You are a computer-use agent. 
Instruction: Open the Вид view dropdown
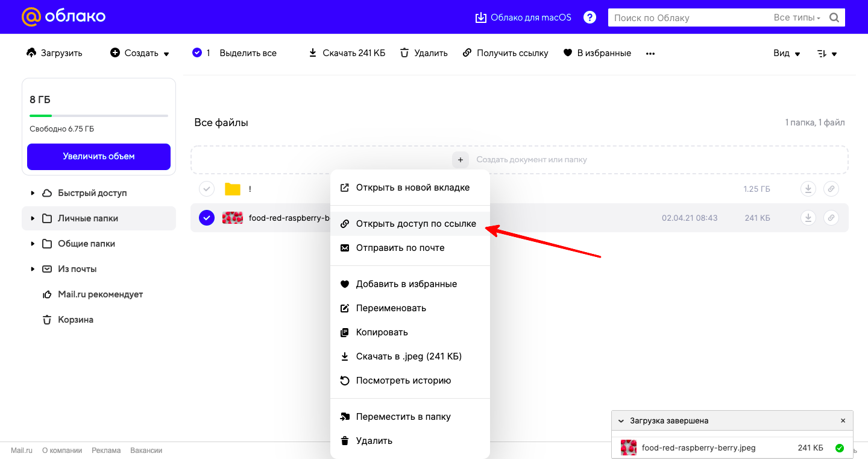tap(787, 53)
